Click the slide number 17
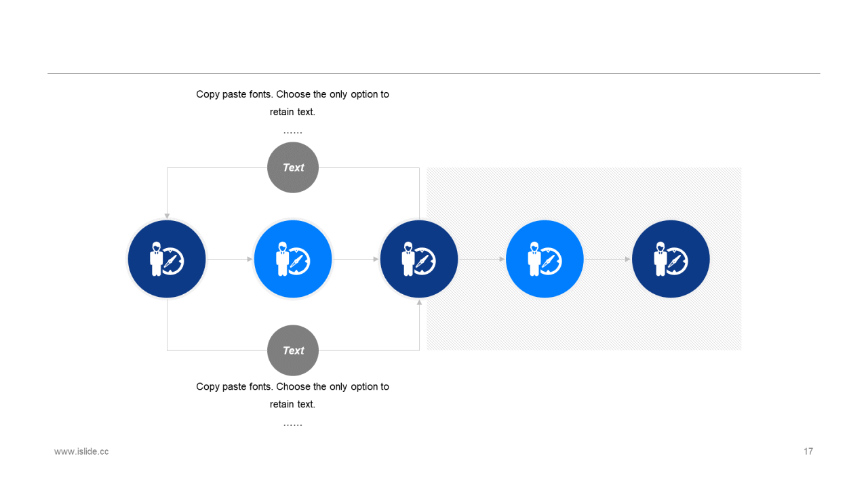 tap(808, 451)
